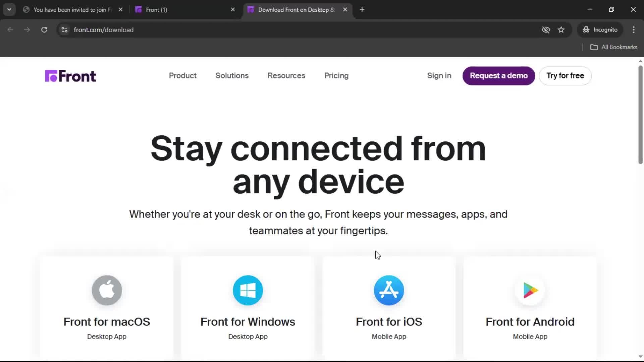644x362 pixels.
Task: Toggle the bookmark star for this page
Action: click(x=561, y=29)
